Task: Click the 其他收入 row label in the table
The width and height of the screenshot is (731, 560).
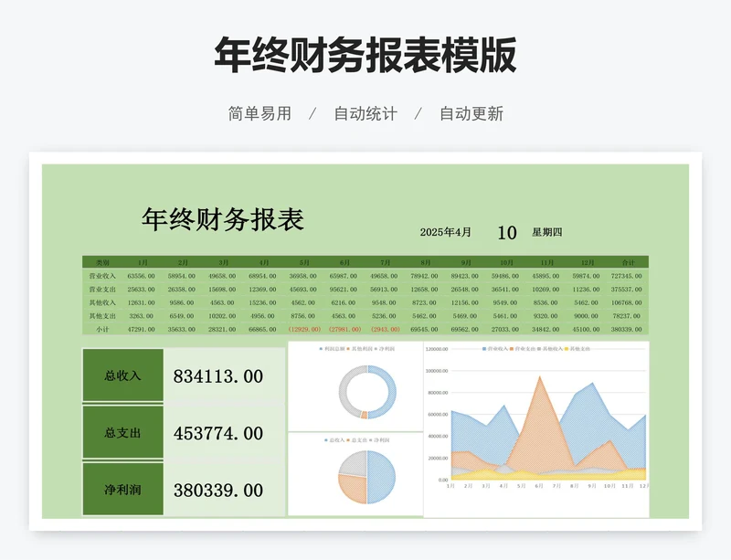Action: 102,302
